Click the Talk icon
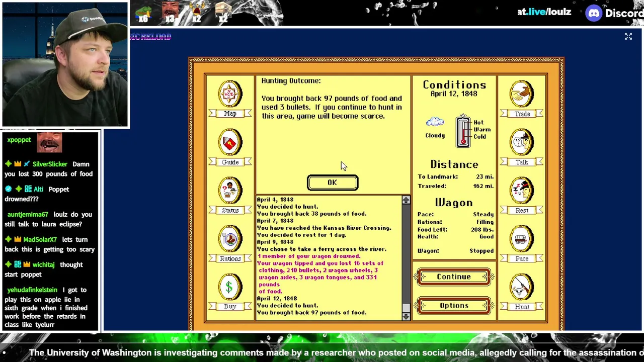 point(522,142)
